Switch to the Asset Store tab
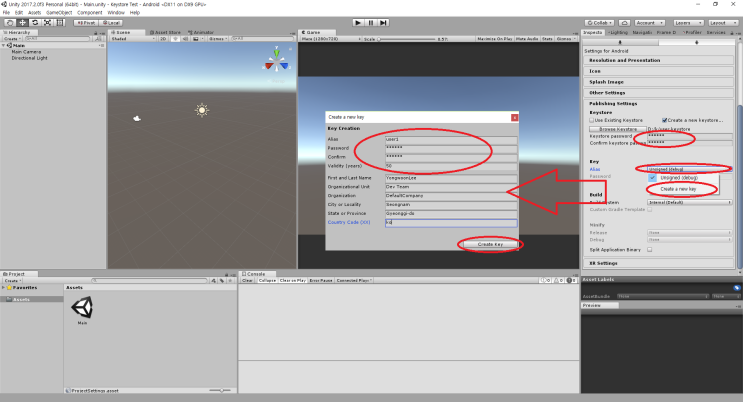 [x=165, y=32]
